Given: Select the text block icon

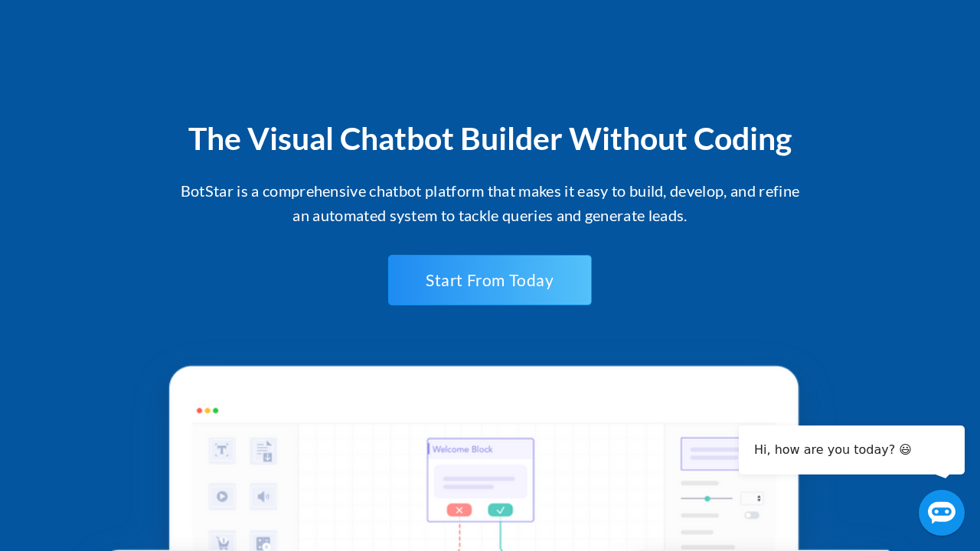Looking at the screenshot, I should (222, 451).
